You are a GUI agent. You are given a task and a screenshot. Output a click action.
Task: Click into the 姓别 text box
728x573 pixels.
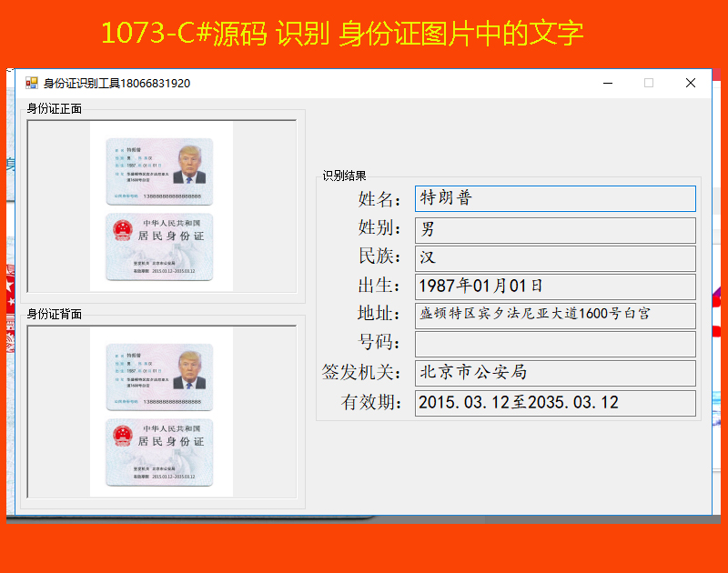(x=555, y=229)
